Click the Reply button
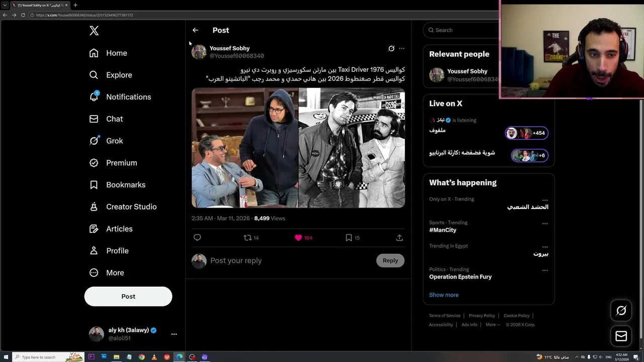This screenshot has height=362, width=644. 390,260
